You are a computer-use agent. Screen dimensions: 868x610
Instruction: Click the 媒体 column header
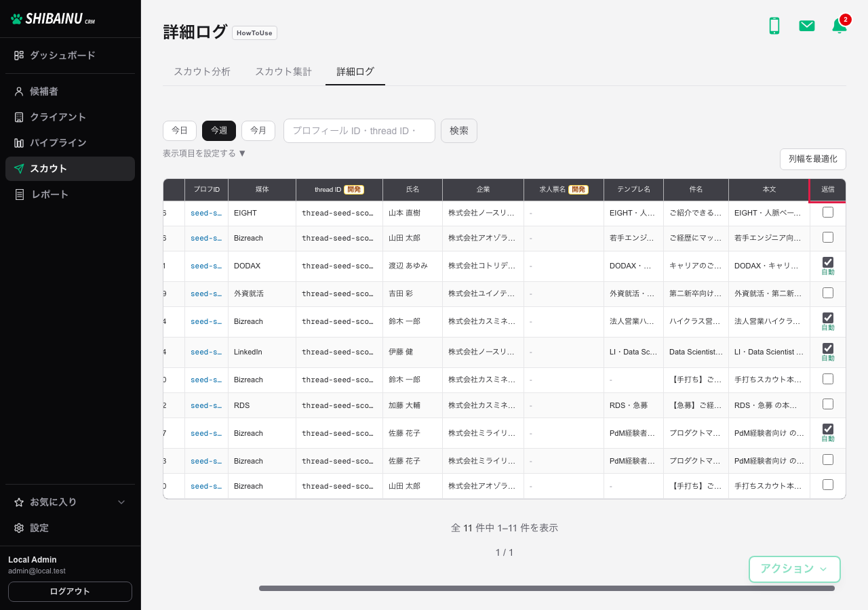tap(262, 190)
